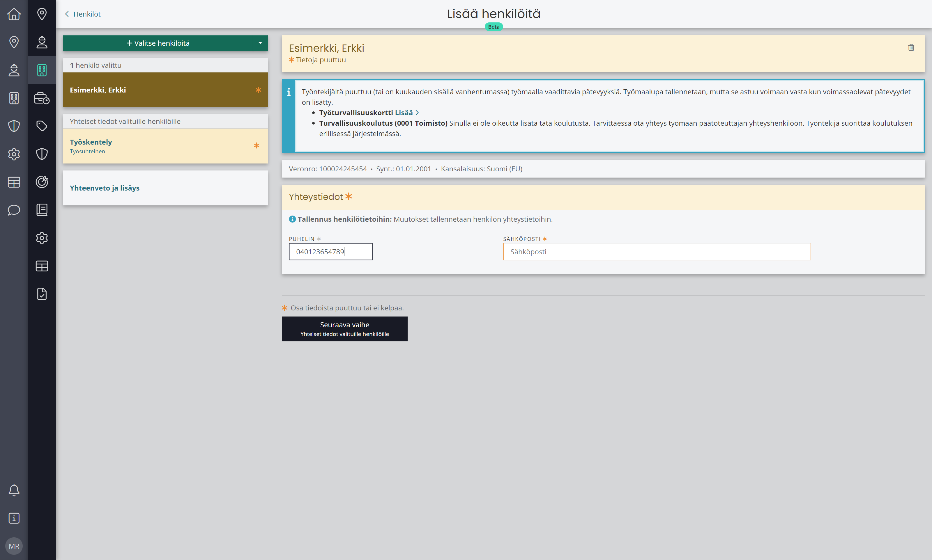Click the location pin icon in the first sidebar column
The height and width of the screenshot is (560, 932).
(x=14, y=42)
